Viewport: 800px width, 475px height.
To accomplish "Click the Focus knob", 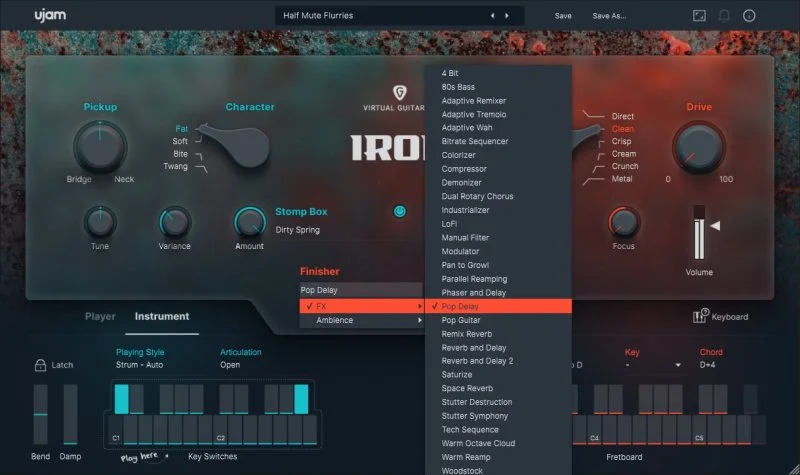I will click(623, 222).
